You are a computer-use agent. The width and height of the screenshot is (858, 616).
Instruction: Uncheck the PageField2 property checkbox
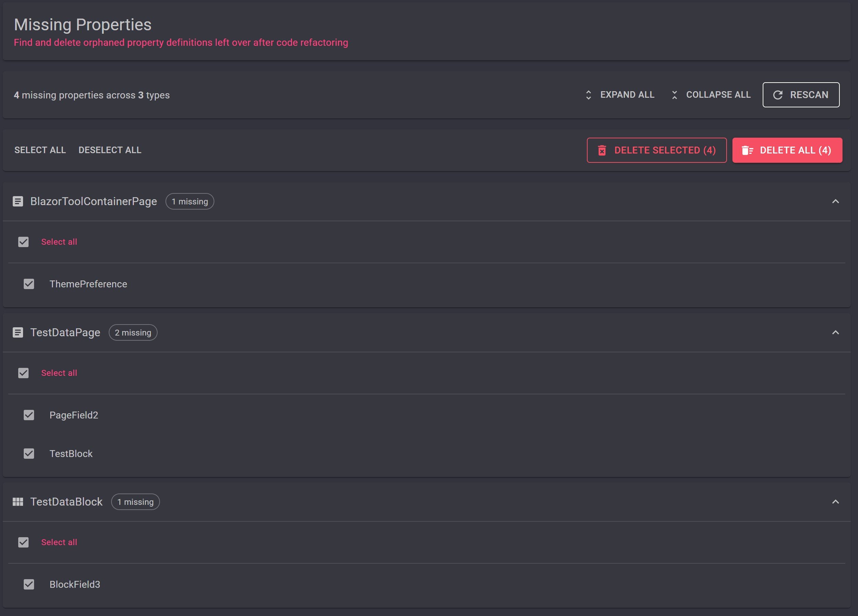click(29, 415)
